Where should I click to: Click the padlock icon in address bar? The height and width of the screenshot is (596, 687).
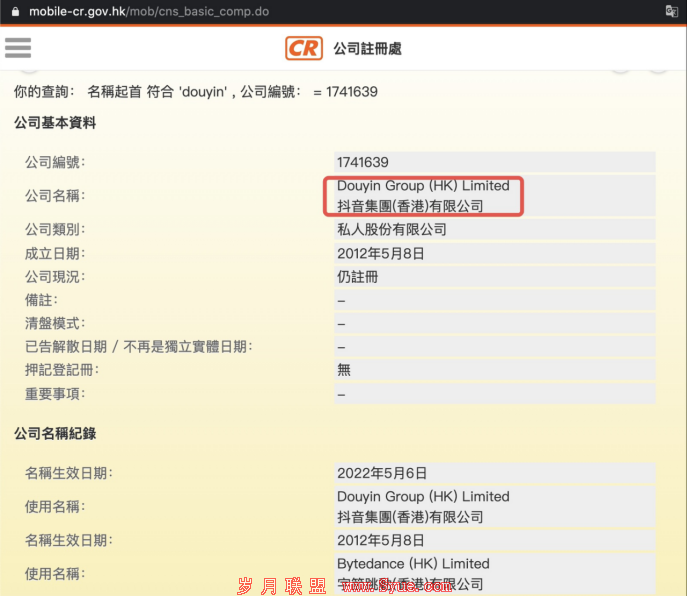(15, 11)
